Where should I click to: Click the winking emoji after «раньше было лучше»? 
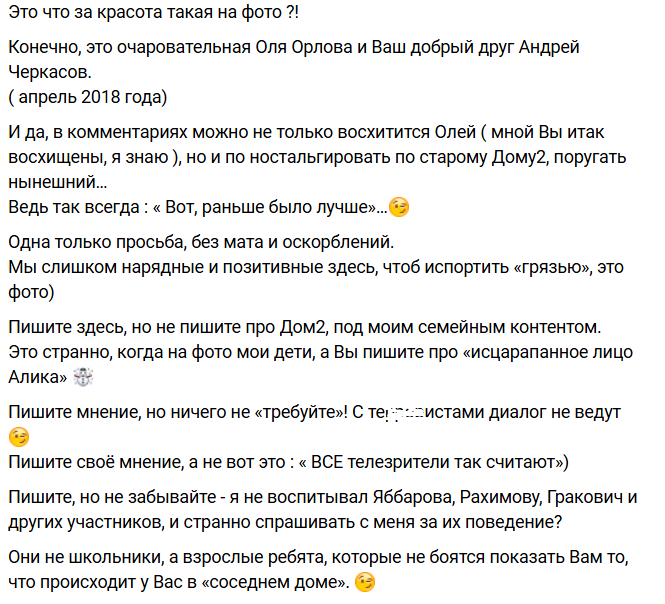coord(399,208)
